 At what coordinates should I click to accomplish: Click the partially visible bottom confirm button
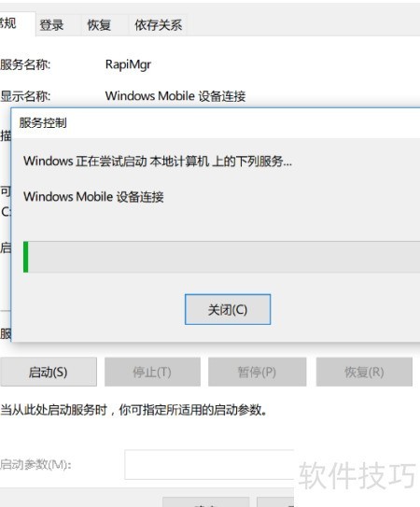tap(206, 502)
